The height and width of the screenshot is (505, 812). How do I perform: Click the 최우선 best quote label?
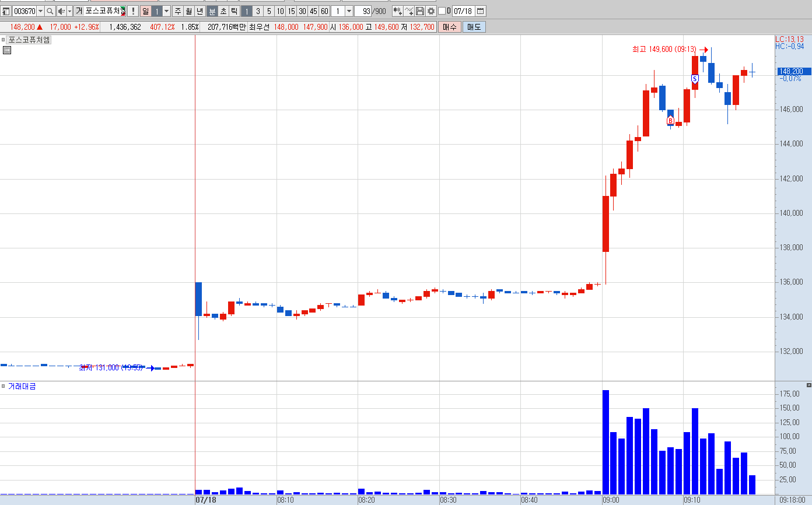click(x=260, y=27)
